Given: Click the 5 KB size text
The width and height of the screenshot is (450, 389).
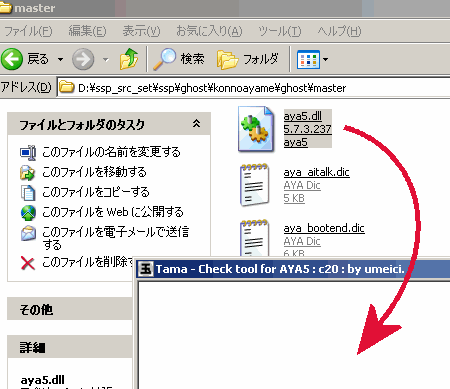Looking at the screenshot, I should [x=294, y=198].
